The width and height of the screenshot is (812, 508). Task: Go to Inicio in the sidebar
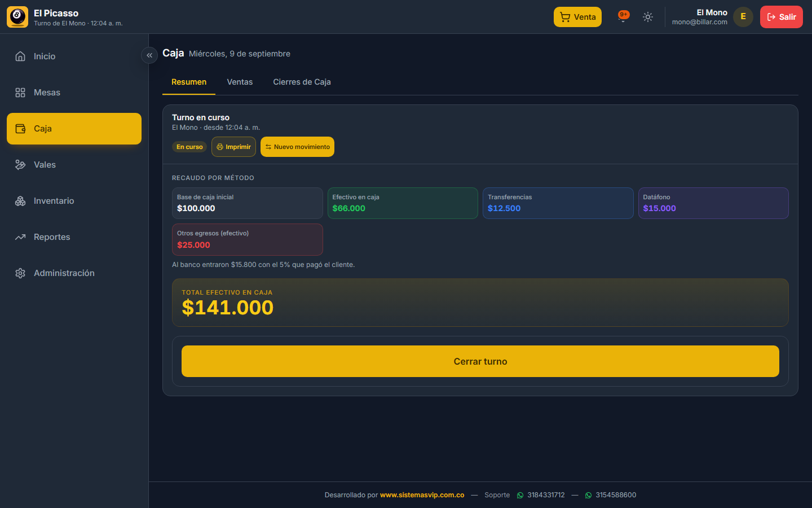point(74,56)
